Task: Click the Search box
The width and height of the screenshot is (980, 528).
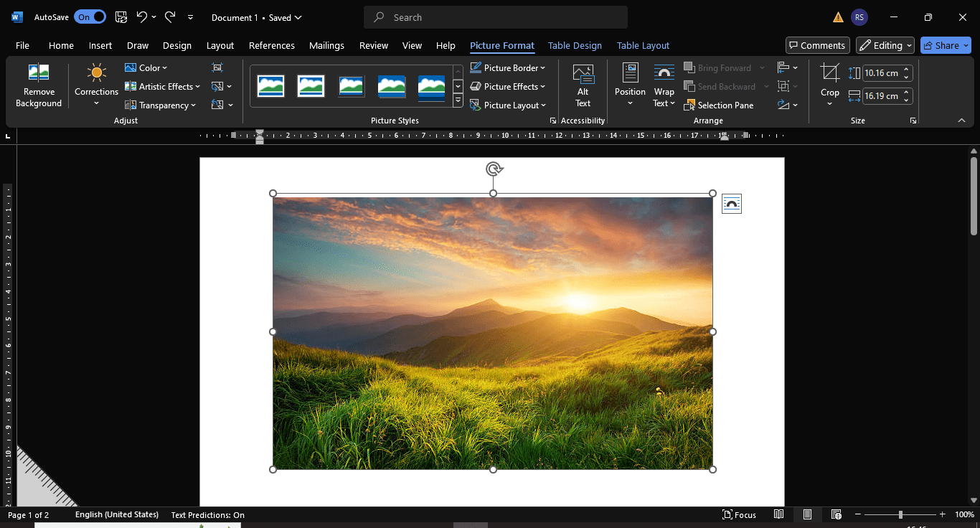Action: [496, 17]
